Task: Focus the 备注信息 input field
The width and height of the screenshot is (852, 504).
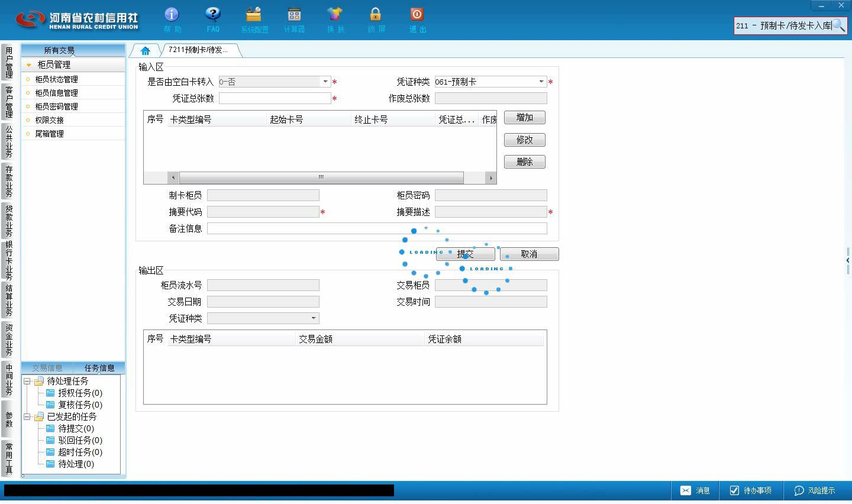Action: (377, 228)
